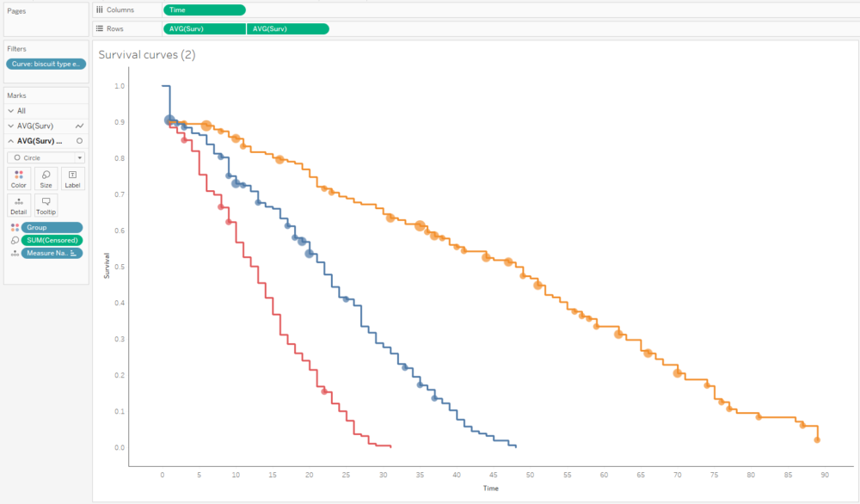Select the Time pill on Columns
The width and height of the screenshot is (860, 504).
[x=204, y=10]
